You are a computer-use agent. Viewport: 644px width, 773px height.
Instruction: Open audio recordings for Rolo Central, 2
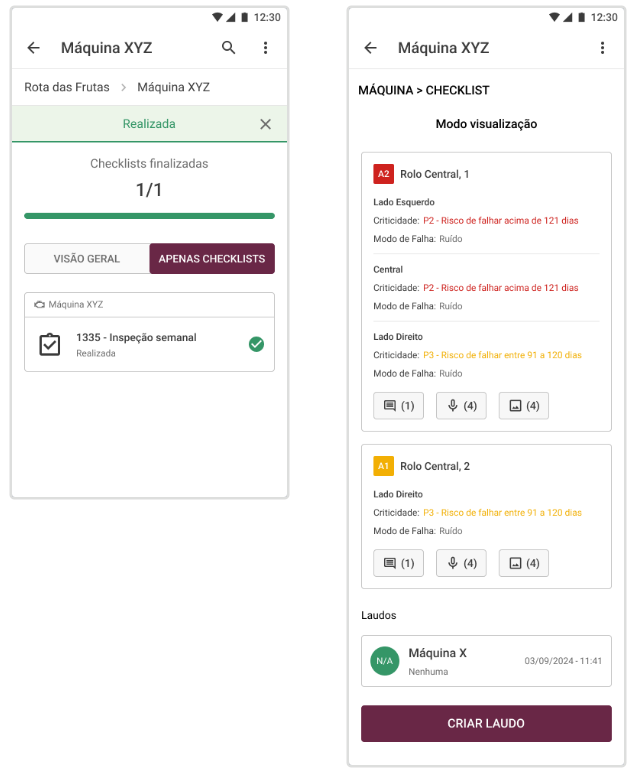coord(461,563)
